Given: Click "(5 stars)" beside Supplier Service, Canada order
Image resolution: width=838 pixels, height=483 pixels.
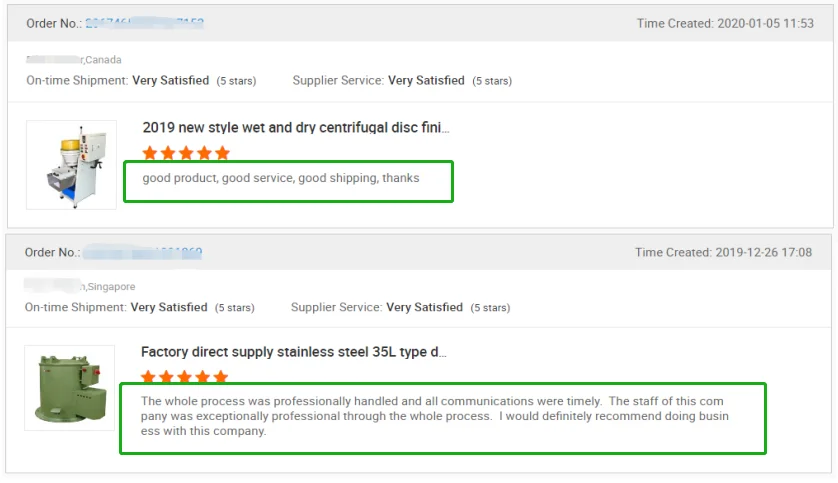Looking at the screenshot, I should point(492,81).
